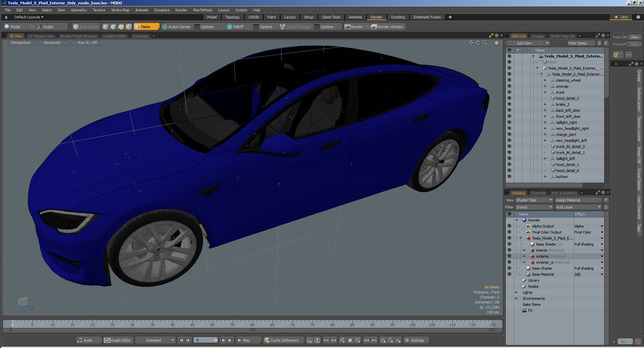Toggle visibility of steering_wheel item

point(509,80)
